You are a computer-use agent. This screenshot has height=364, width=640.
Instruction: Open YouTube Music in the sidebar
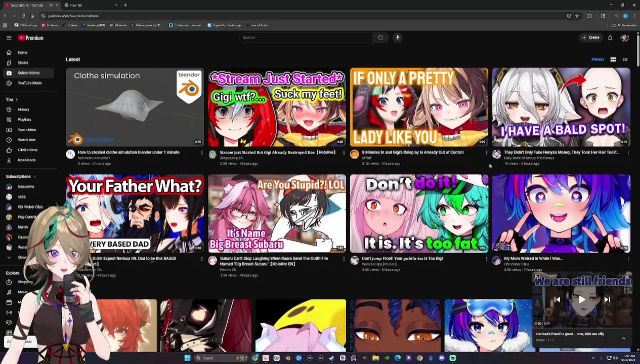[29, 83]
